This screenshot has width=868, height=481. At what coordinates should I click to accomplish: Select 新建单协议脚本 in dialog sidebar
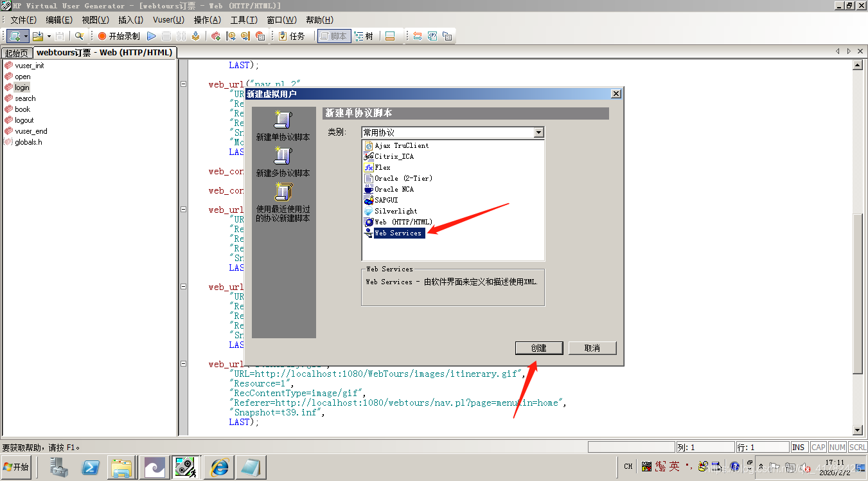(283, 126)
